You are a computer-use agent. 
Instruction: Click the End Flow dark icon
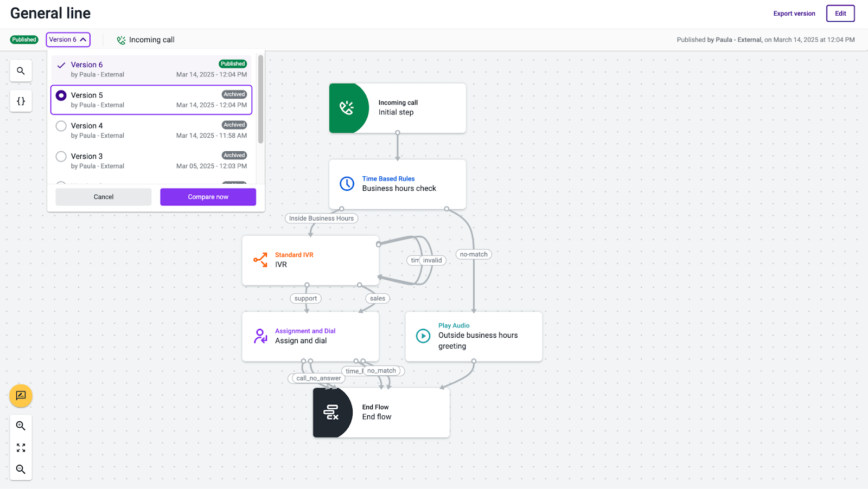(x=331, y=413)
